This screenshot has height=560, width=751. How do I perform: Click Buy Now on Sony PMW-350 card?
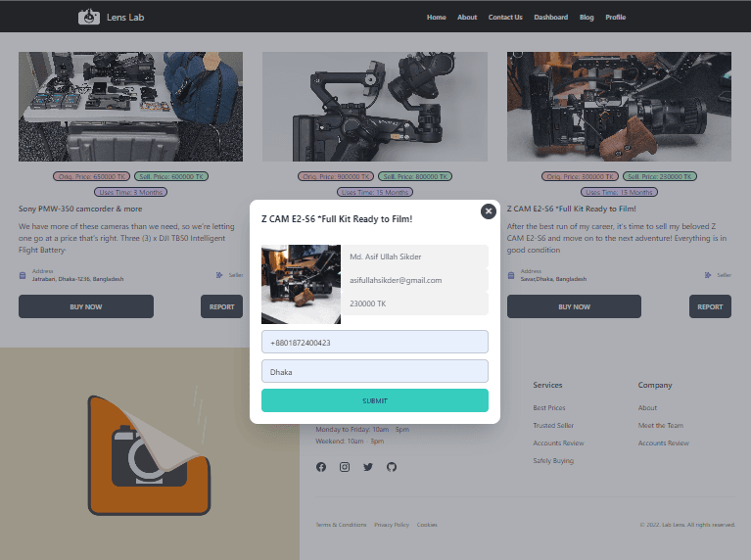coord(86,306)
